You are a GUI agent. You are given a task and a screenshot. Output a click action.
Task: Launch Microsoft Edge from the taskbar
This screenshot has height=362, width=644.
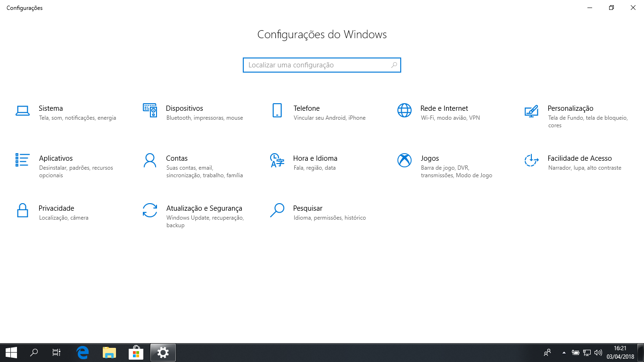83,353
